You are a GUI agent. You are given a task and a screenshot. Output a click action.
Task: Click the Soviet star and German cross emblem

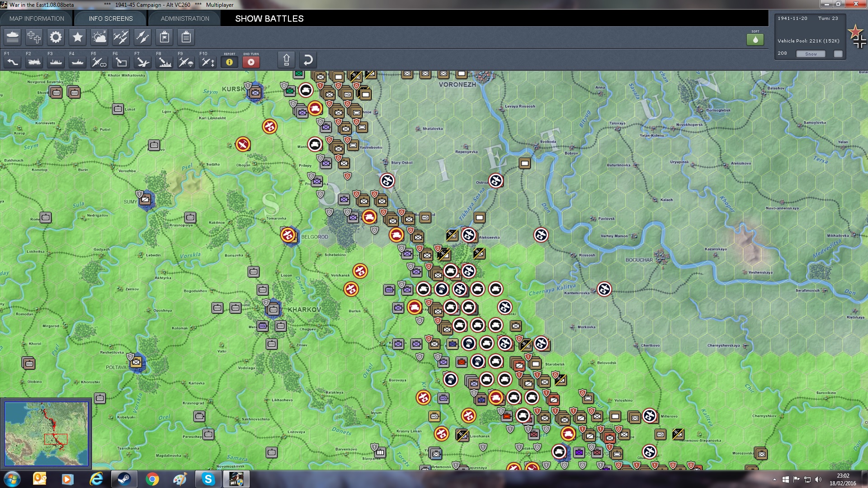point(857,36)
